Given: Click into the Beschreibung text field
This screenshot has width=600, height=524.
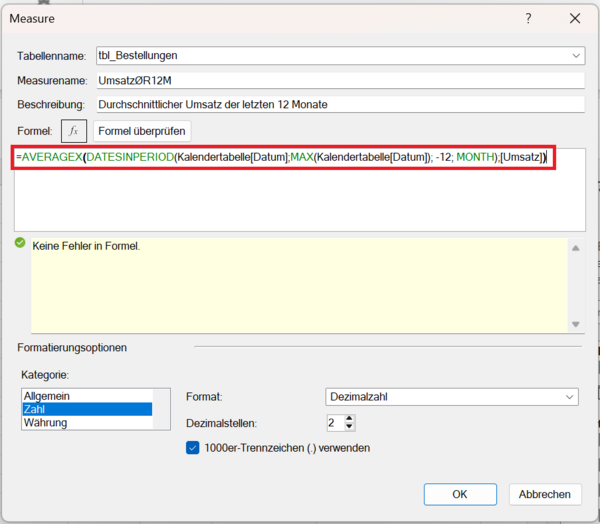Looking at the screenshot, I should 338,104.
